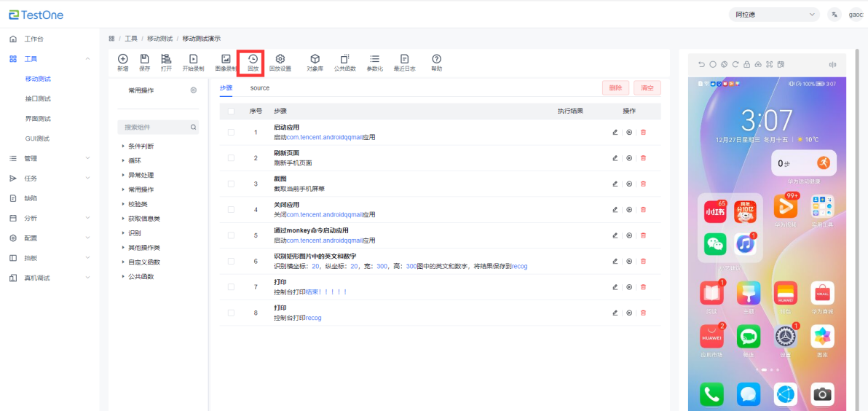This screenshot has height=411, width=868.
Task: Click the 回放 playback toolbar icon
Action: [253, 62]
